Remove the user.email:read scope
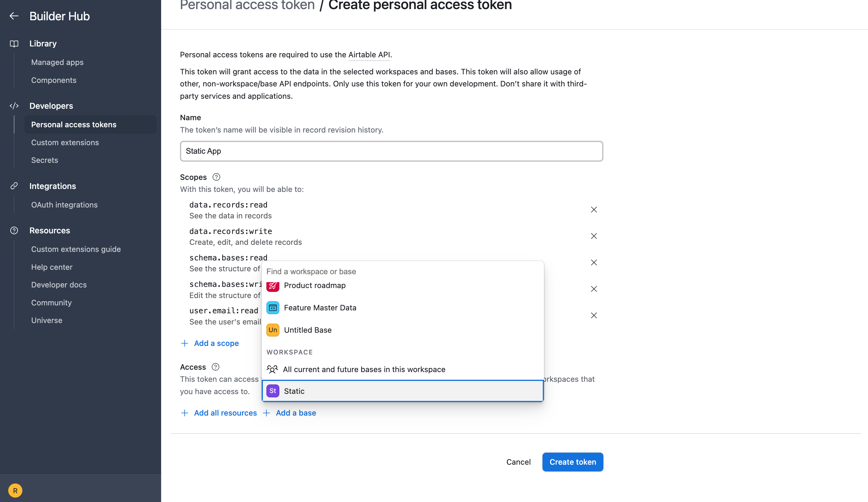The image size is (868, 502). point(593,315)
